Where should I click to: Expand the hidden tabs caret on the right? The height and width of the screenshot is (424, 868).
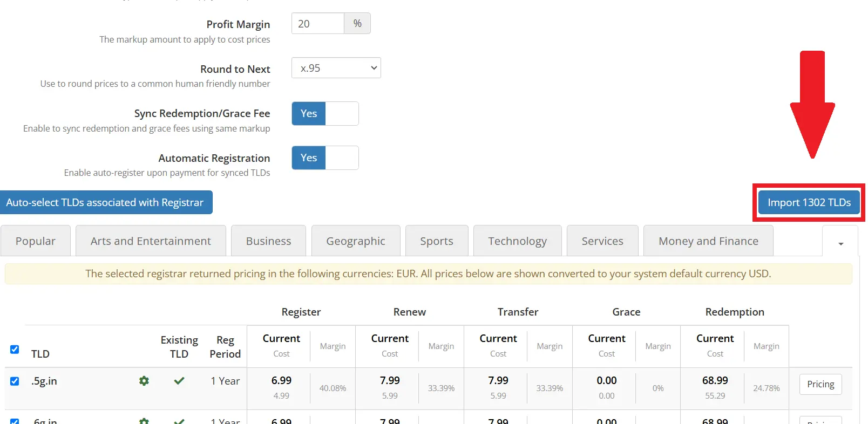840,243
